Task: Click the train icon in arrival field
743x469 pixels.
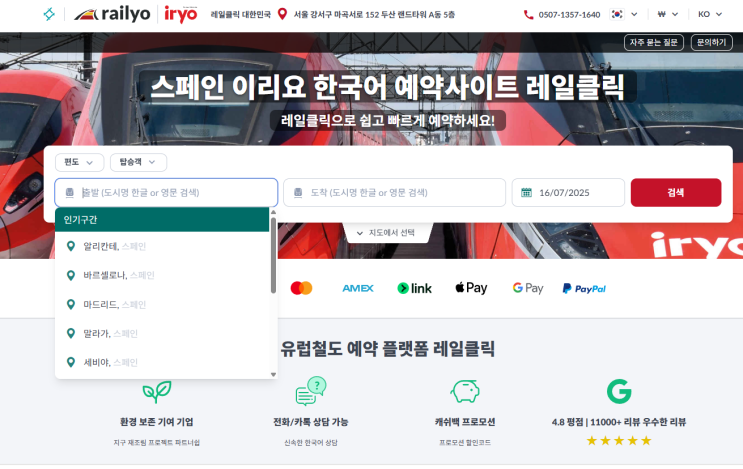Action: tap(298, 192)
